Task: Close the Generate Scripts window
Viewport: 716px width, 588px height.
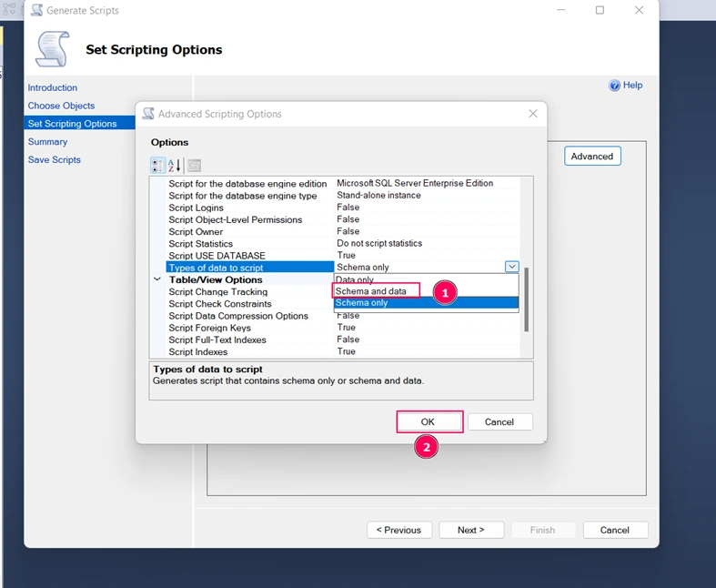Action: pos(639,10)
